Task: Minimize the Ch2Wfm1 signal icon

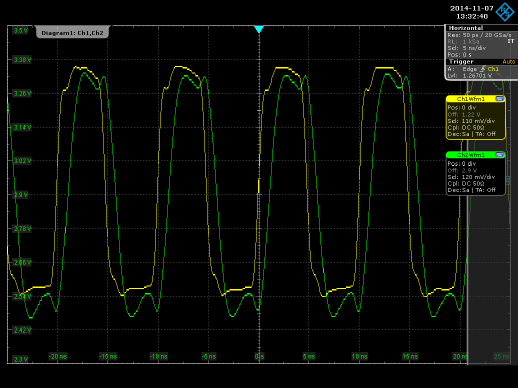Action: [x=499, y=155]
